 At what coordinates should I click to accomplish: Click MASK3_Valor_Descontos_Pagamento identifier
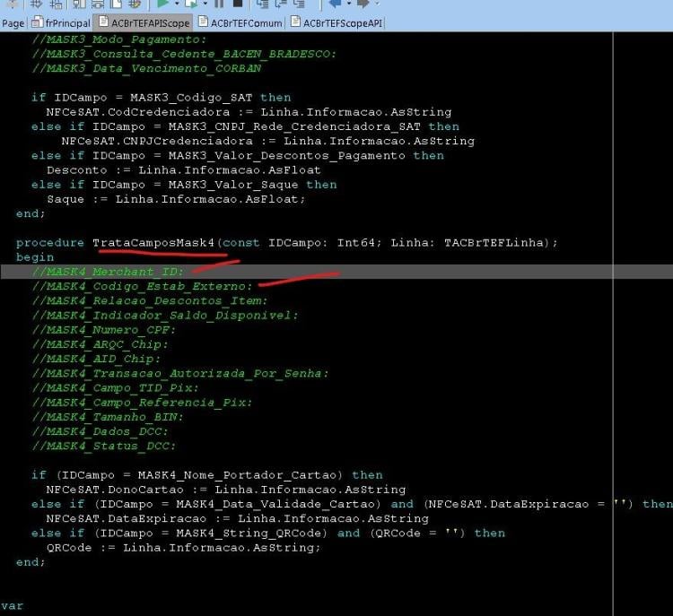point(287,156)
